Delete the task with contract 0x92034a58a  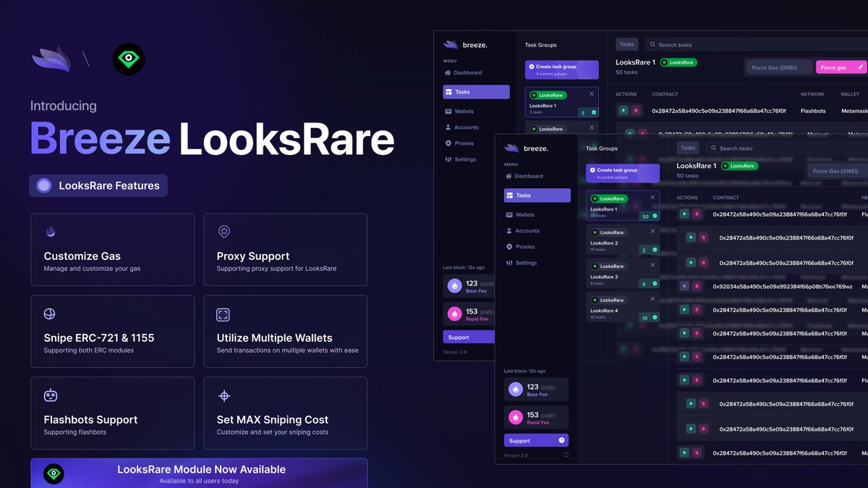click(x=697, y=286)
